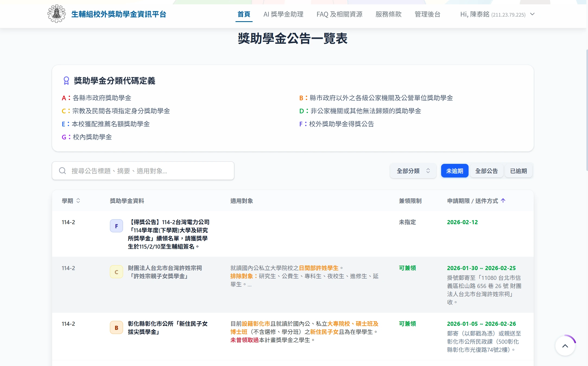Viewport: 588px width, 366px height.
Task: Switch filter to 已逾期
Action: [518, 171]
